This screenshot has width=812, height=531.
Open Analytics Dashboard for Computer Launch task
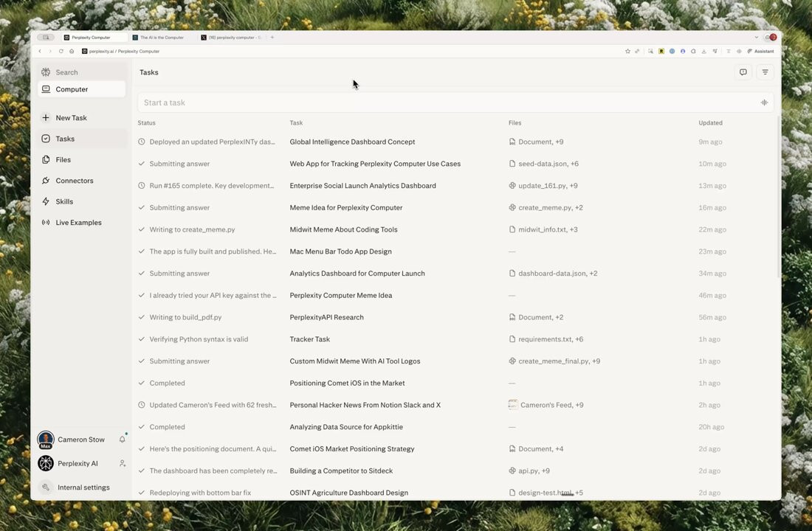click(x=357, y=274)
